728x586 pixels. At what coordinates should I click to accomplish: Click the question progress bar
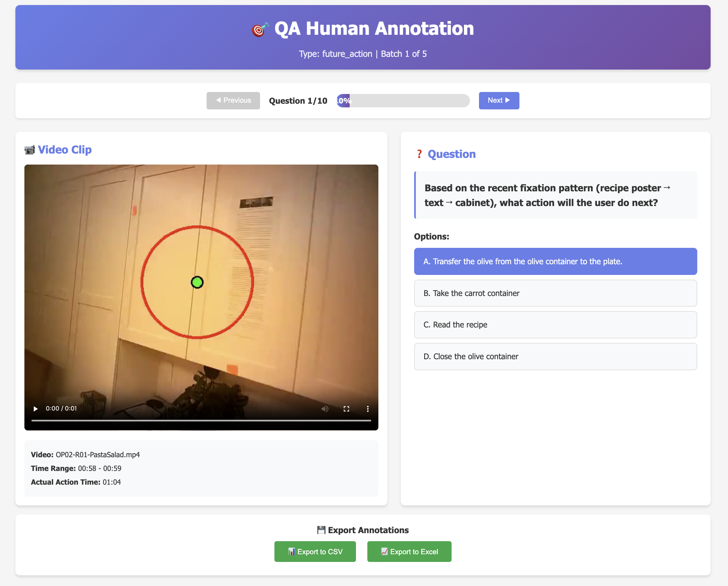coord(403,101)
